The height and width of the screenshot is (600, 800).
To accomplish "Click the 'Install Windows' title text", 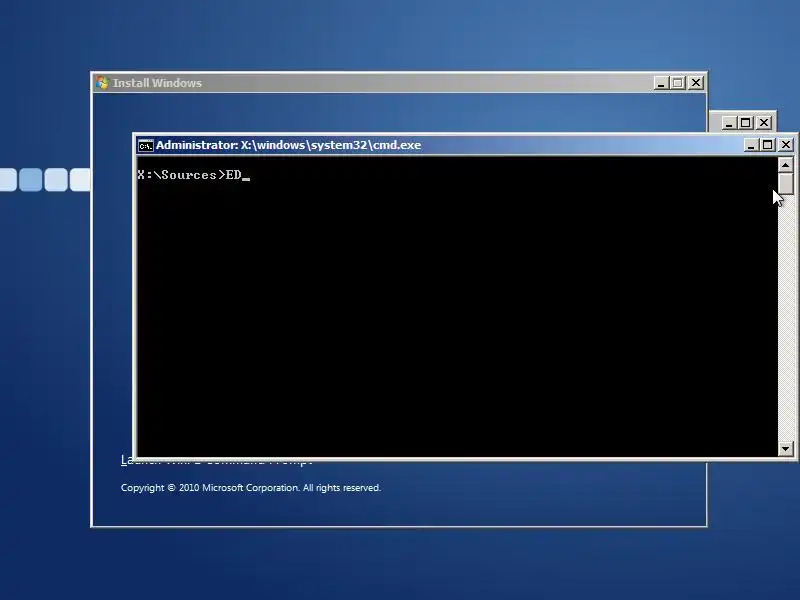I will (x=157, y=83).
